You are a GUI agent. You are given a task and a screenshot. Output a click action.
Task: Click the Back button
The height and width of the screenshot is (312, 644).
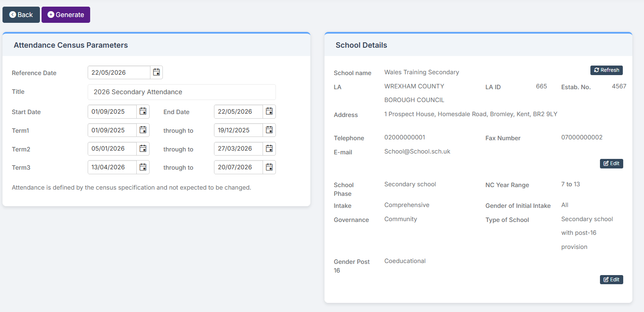click(x=21, y=15)
